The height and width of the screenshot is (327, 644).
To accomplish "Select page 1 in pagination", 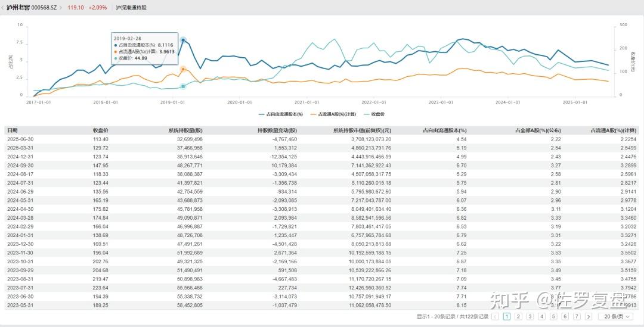I will (x=507, y=316).
